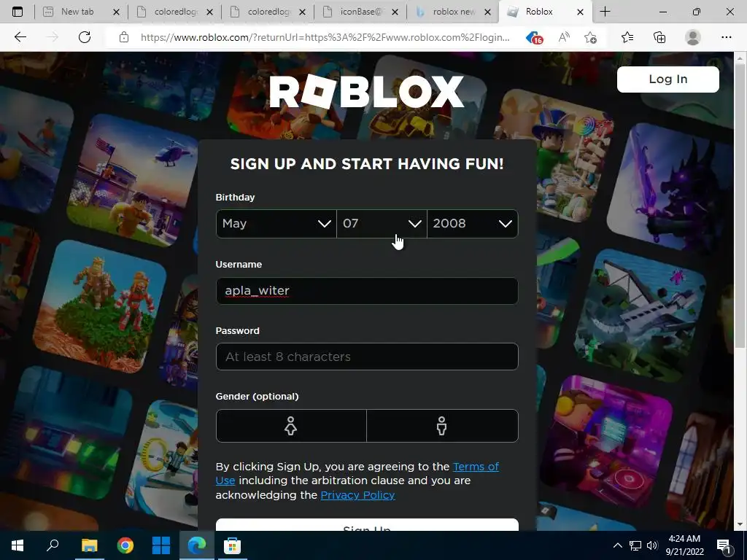Expand the birthday day dropdown
Viewport: 747px width, 560px height.
coord(382,223)
